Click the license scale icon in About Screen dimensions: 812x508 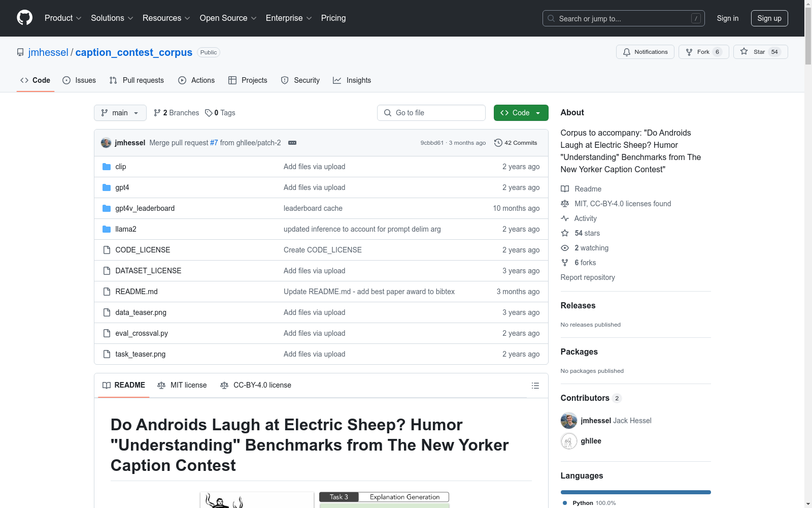click(565, 204)
